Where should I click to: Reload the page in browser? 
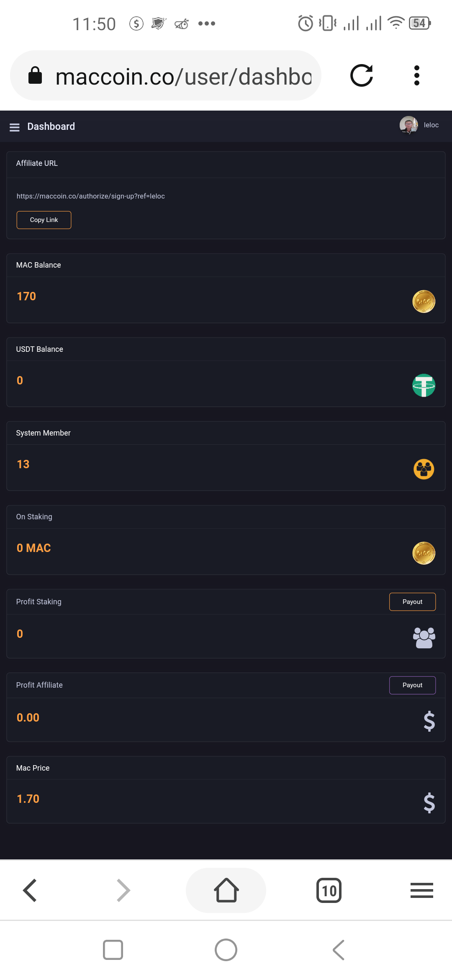362,76
